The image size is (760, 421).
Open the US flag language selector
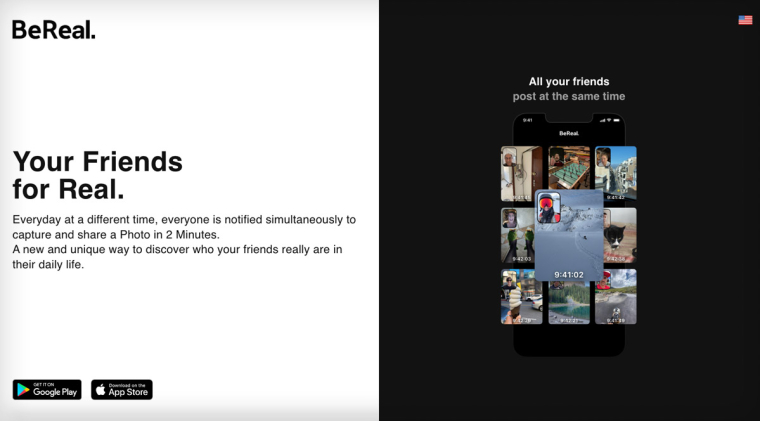745,20
